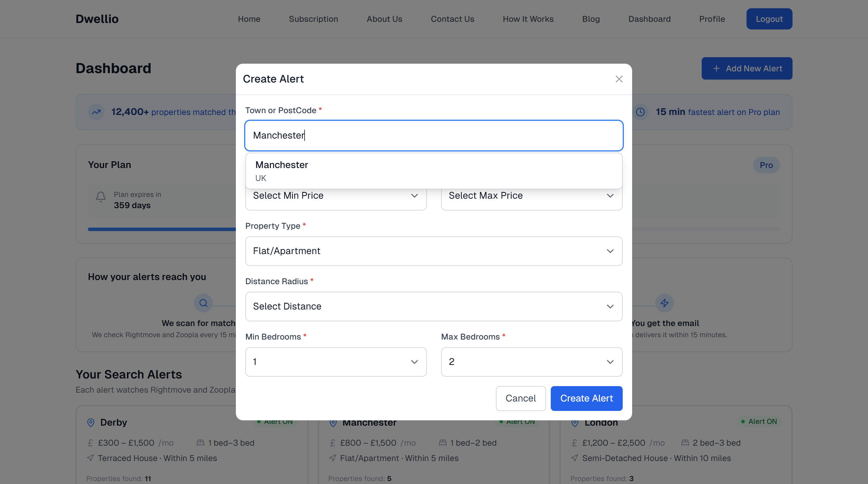Open the Contact Us navigation item
868x484 pixels.
(x=453, y=19)
